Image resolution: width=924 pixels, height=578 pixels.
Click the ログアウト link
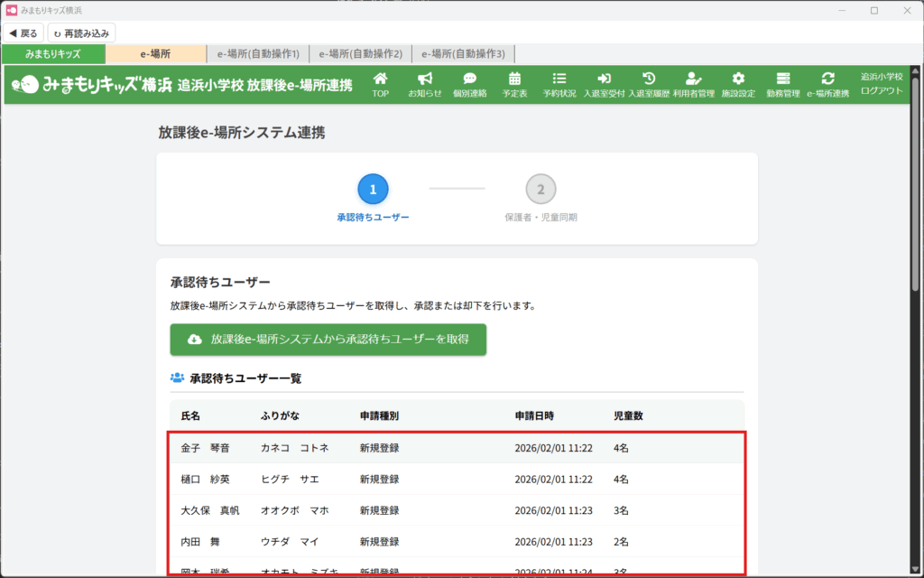coord(882,91)
